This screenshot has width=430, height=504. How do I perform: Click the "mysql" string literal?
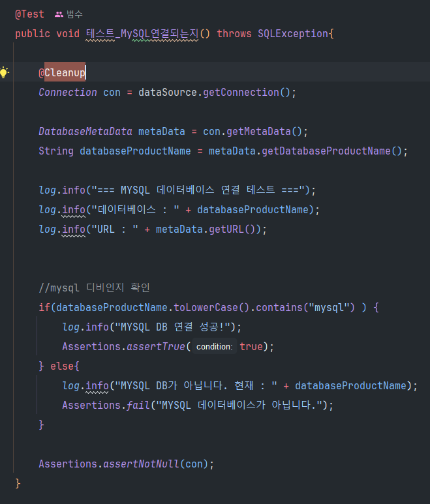[329, 307]
